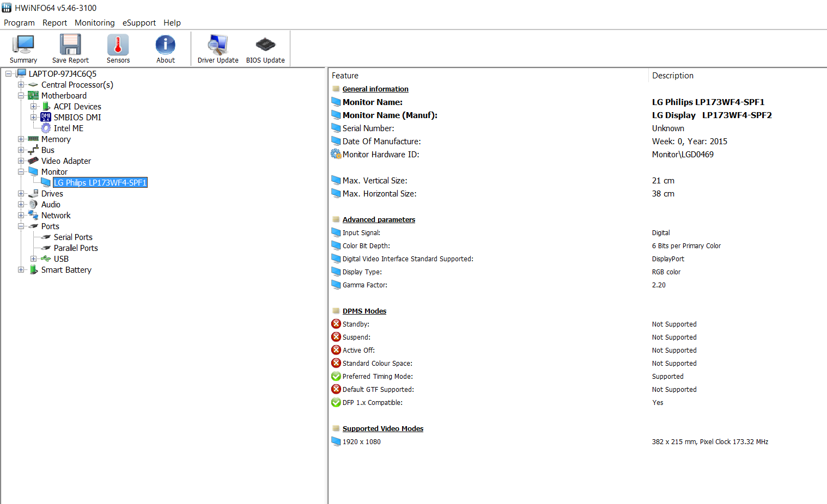The image size is (827, 504).
Task: Click the DPMS Modes section heading
Action: (364, 311)
